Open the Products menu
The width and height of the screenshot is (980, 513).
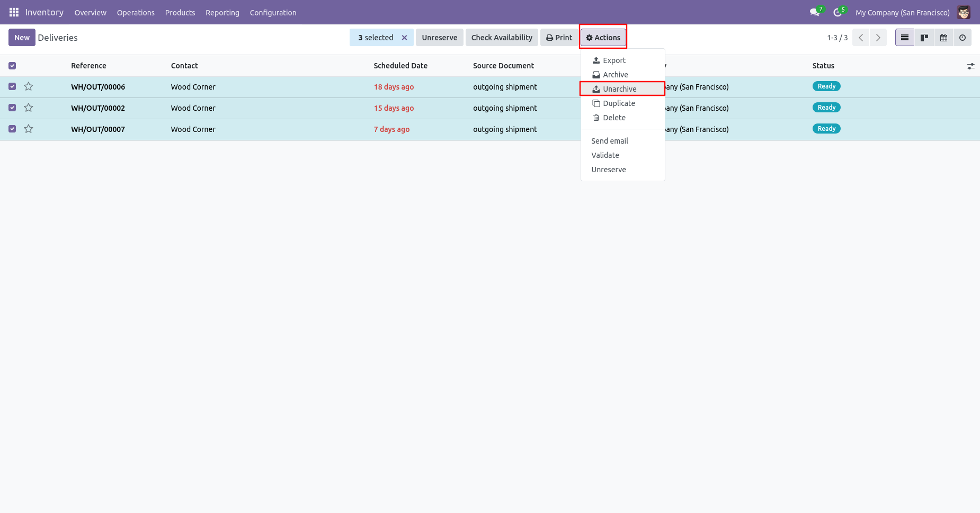pos(180,13)
